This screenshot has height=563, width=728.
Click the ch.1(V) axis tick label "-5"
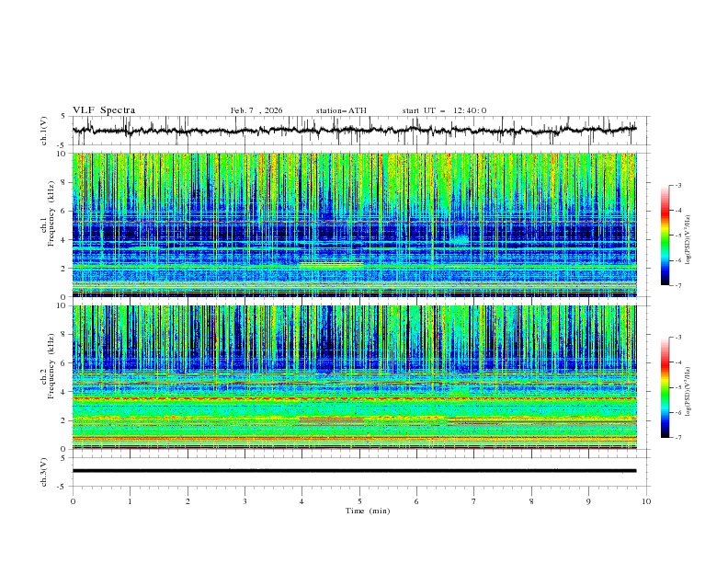63,145
